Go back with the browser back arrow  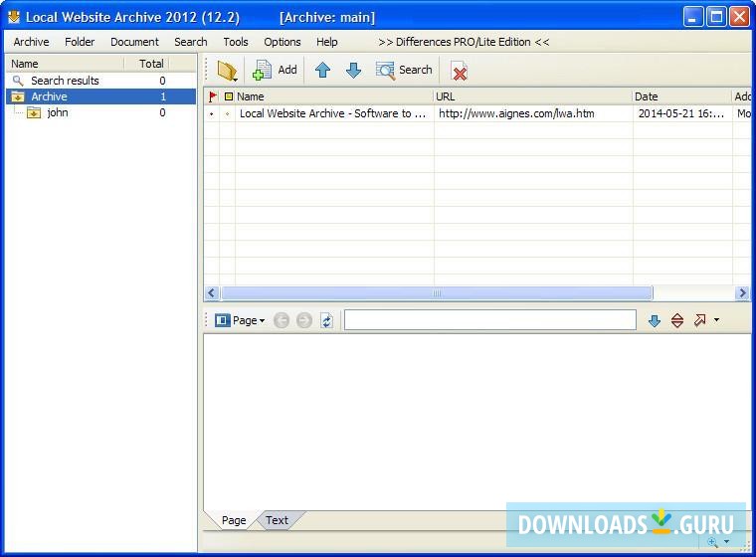282,320
